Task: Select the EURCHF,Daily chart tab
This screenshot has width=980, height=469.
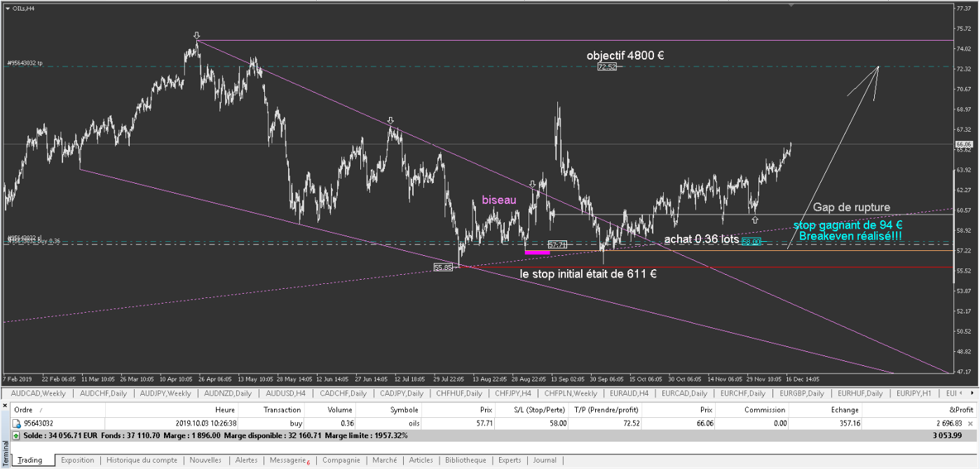Action: coord(743,393)
